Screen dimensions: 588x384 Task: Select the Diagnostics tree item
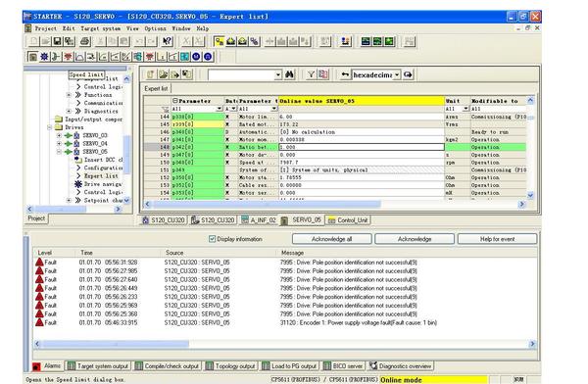tap(101, 111)
